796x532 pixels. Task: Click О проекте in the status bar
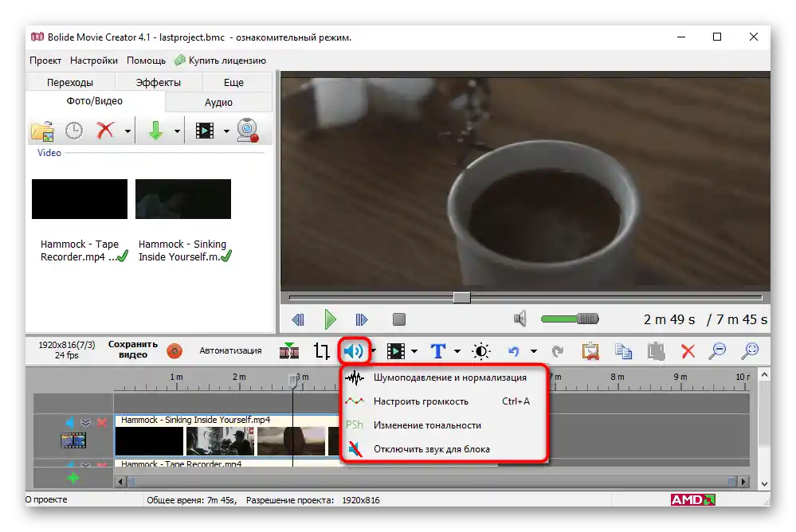pos(46,500)
